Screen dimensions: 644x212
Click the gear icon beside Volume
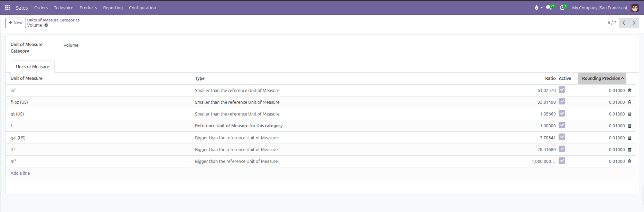pos(46,25)
